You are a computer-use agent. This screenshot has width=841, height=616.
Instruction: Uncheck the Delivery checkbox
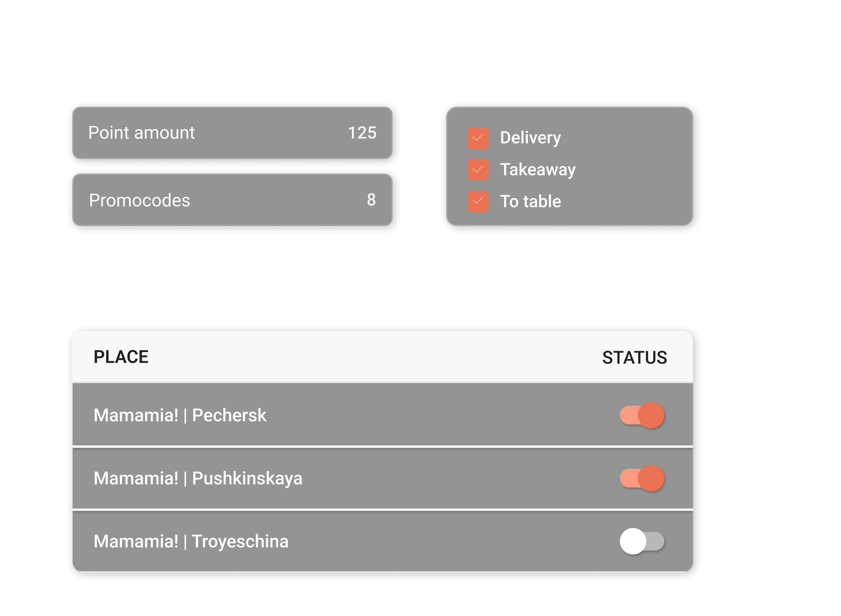477,138
